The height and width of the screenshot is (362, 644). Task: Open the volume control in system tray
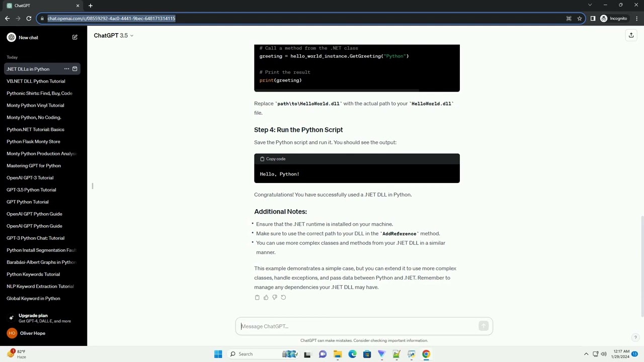[604, 354]
